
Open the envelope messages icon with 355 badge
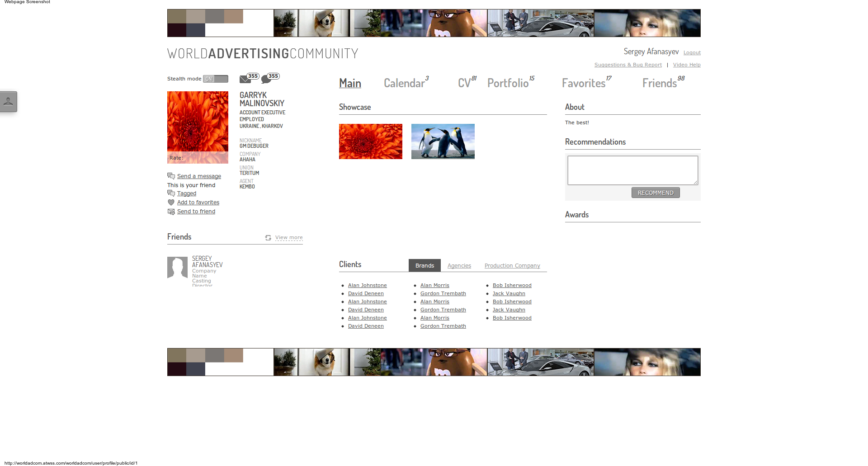pos(249,78)
